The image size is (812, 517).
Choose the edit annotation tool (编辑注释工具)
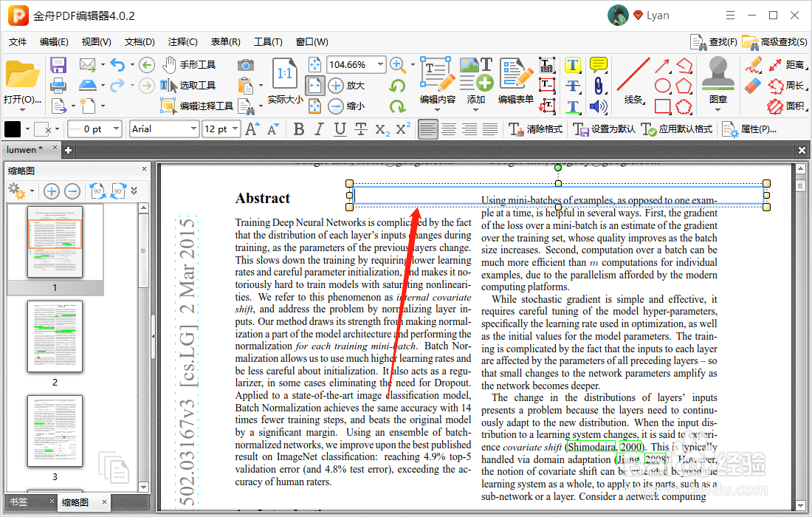197,106
